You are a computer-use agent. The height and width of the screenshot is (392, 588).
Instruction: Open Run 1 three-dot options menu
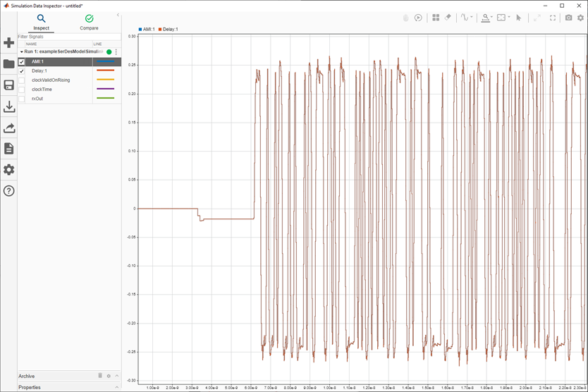click(x=116, y=52)
